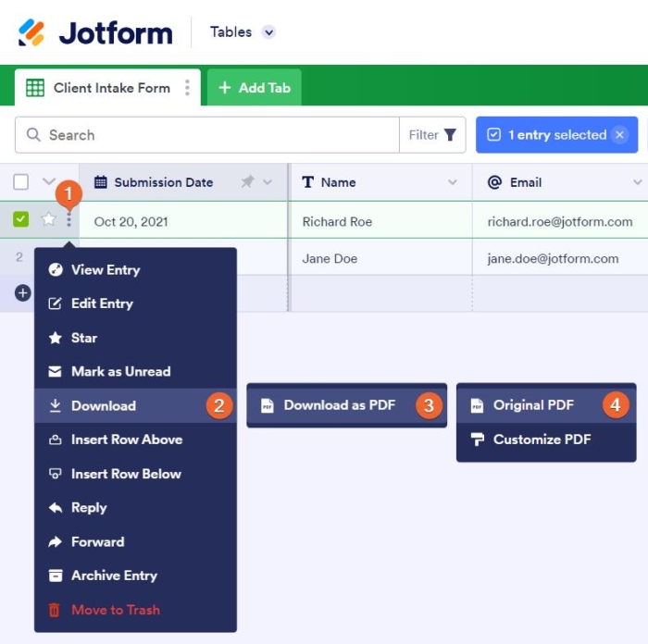Click the Add Tab button
Image resolution: width=648 pixels, height=644 pixels.
[255, 88]
